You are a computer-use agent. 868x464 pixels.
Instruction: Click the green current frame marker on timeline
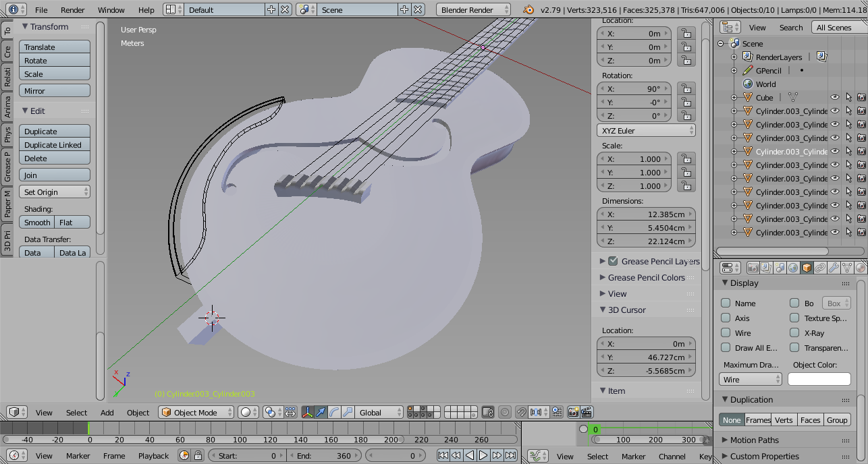coord(88,428)
